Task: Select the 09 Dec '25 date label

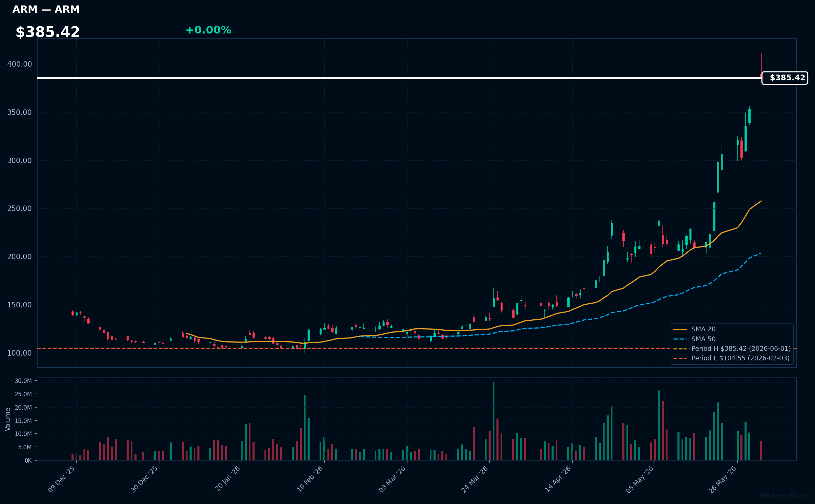Action: 62,479
